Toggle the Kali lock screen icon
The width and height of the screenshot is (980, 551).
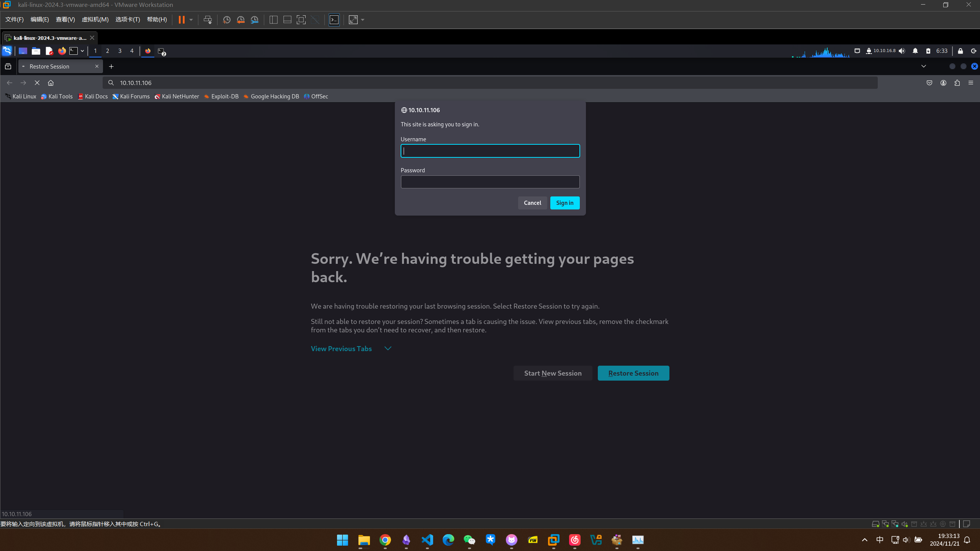coord(960,51)
